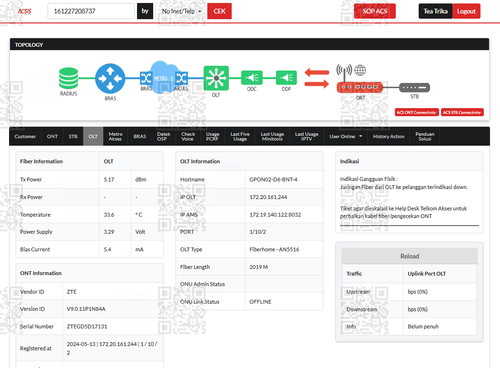Click the grey STB device icon
500x368 pixels.
click(x=414, y=88)
